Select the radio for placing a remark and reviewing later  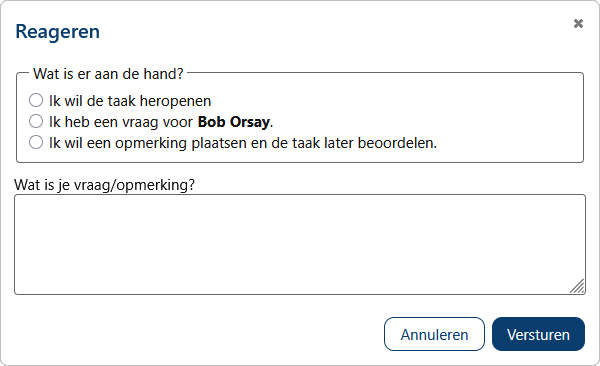click(x=36, y=142)
